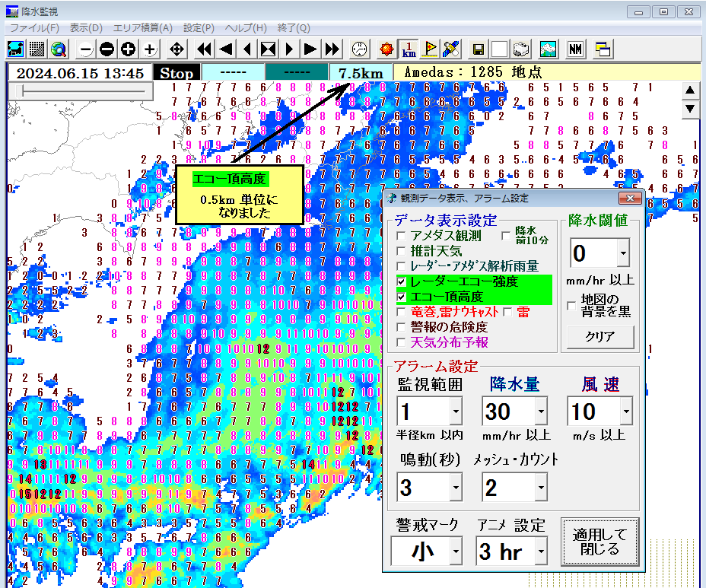
Task: Click the Japan map icon in toolbar
Action: (15, 49)
